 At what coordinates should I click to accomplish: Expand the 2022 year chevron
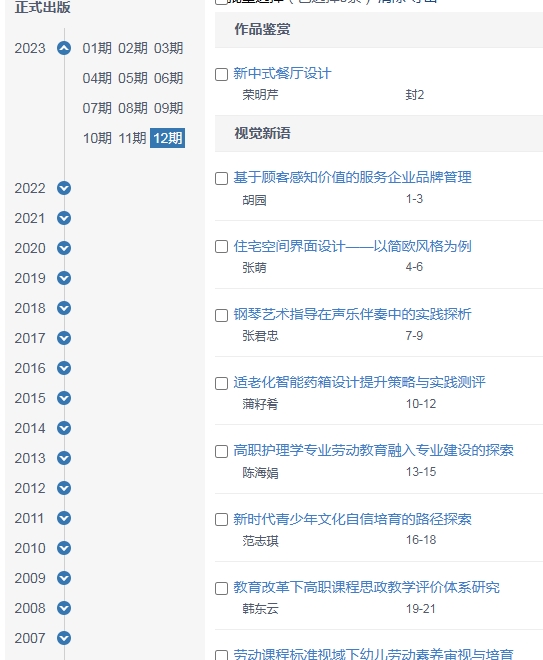tap(64, 188)
